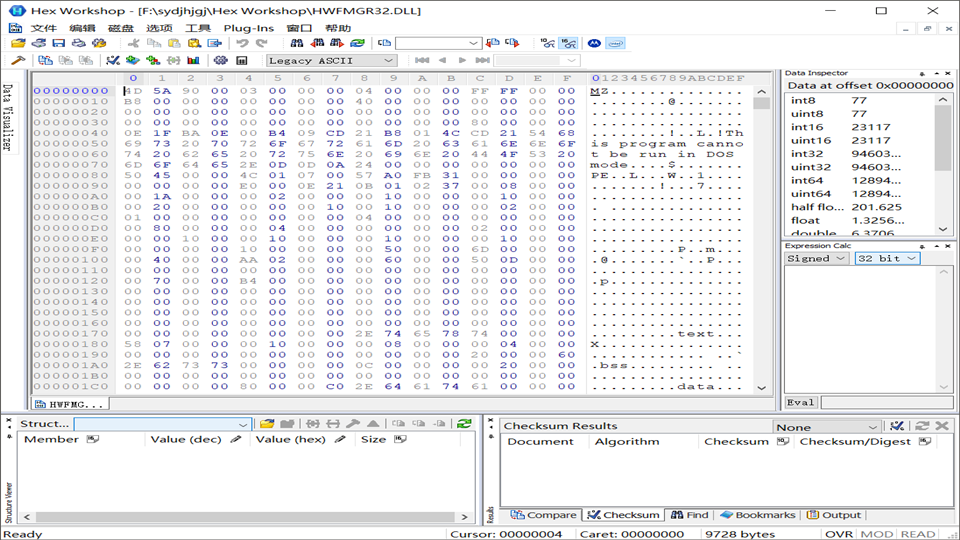This screenshot has height=540, width=960.
Task: Click the hammer tool icon
Action: point(17,60)
